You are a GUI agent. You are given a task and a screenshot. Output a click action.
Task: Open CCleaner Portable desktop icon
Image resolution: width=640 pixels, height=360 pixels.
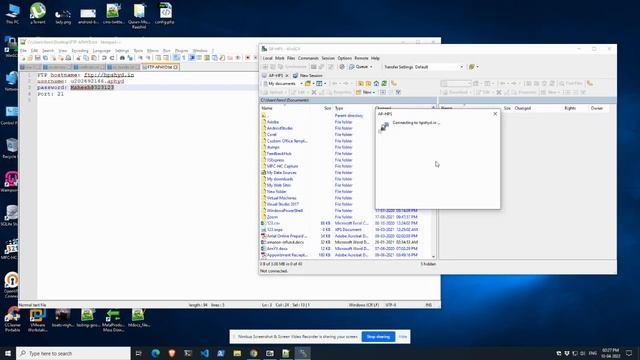point(12,320)
